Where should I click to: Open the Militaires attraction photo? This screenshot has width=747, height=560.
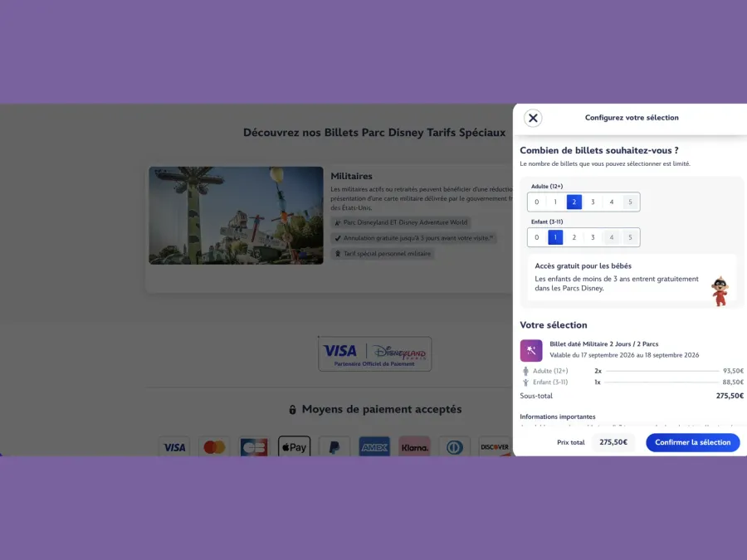(x=236, y=215)
